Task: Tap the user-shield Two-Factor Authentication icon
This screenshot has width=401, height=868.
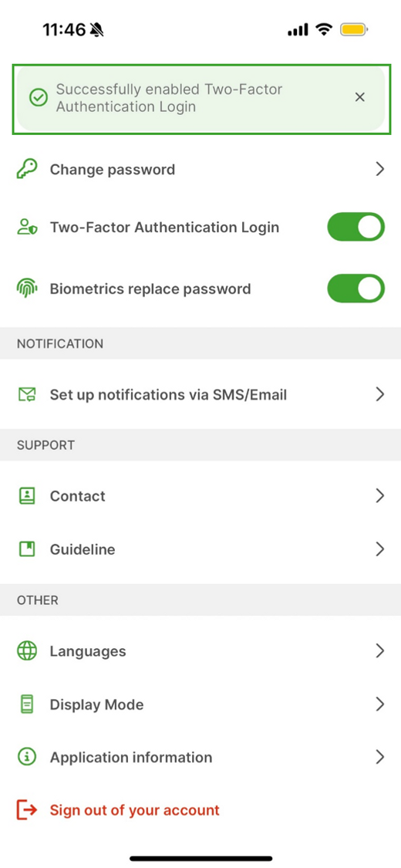Action: [x=27, y=227]
